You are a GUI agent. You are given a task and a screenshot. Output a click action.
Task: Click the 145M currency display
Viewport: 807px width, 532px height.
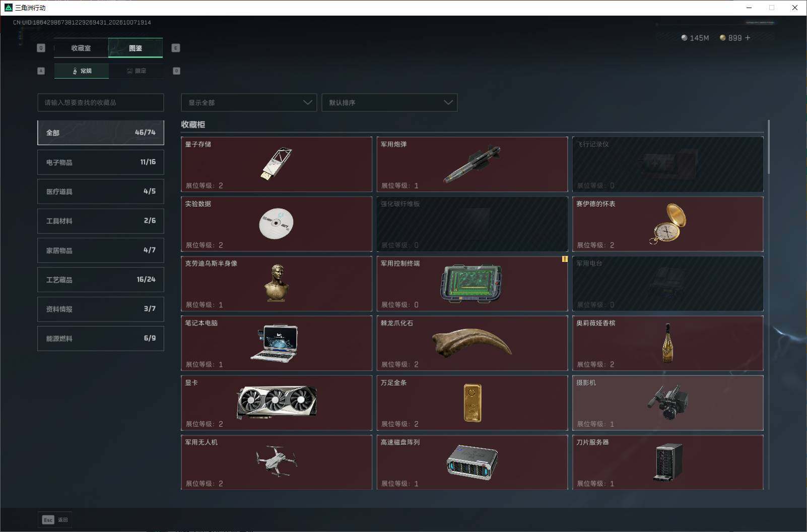[695, 38]
